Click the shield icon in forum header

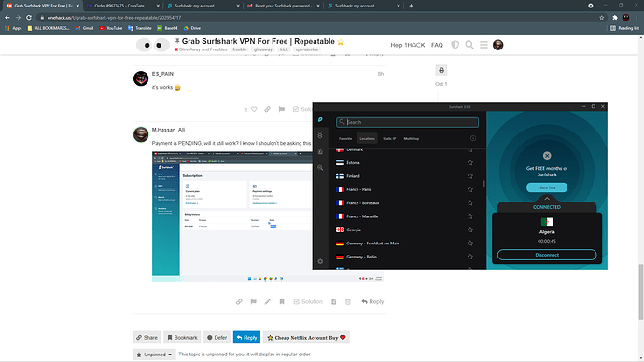point(455,45)
